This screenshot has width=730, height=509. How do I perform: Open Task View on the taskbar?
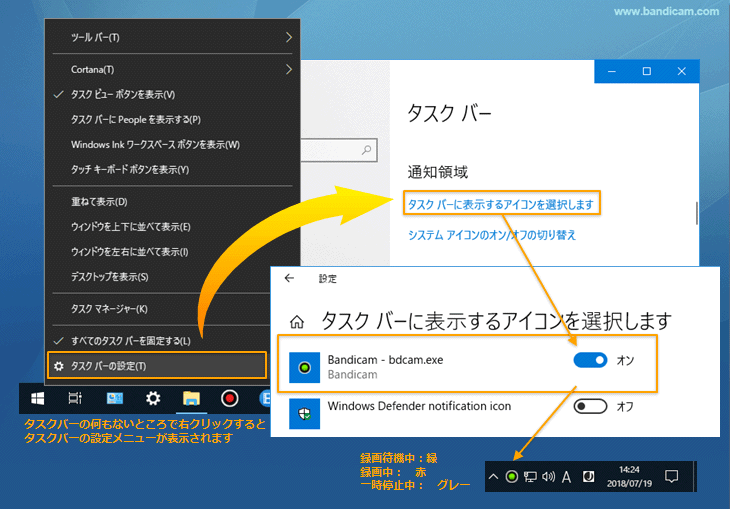(75, 399)
